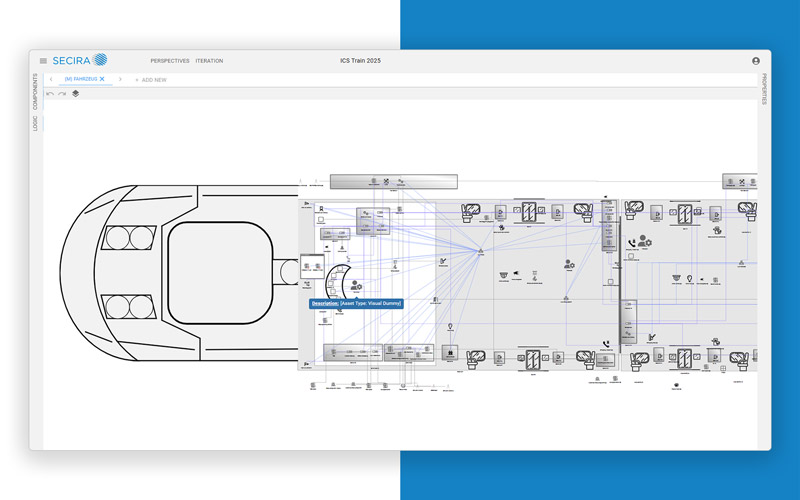Image resolution: width=800 pixels, height=500 pixels.
Task: Expand the LOGIC side panel
Action: (x=35, y=123)
